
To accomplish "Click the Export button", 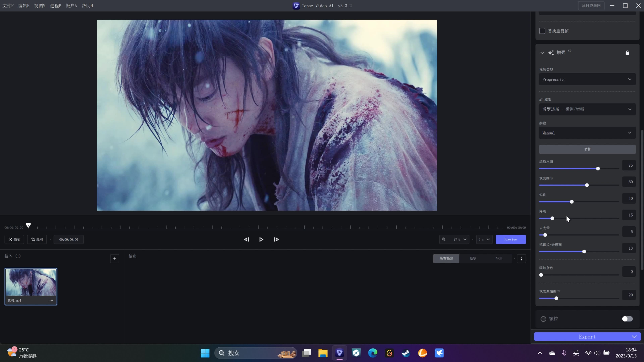I will coord(587,337).
